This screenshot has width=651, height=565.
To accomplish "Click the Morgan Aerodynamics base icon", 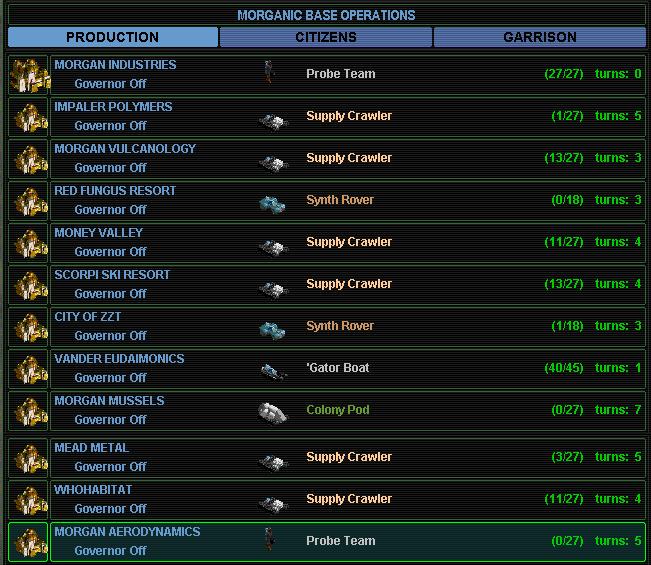I will pos(28,542).
